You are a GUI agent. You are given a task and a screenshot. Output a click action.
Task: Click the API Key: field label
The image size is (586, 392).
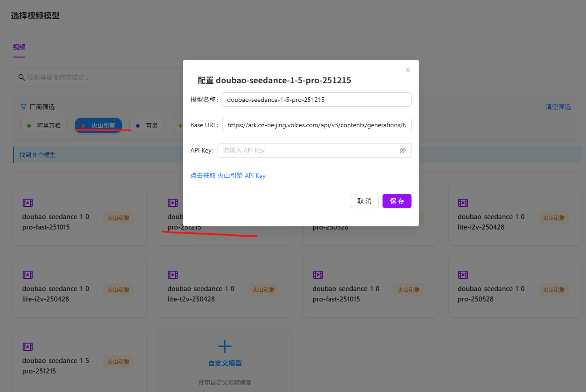(x=202, y=150)
